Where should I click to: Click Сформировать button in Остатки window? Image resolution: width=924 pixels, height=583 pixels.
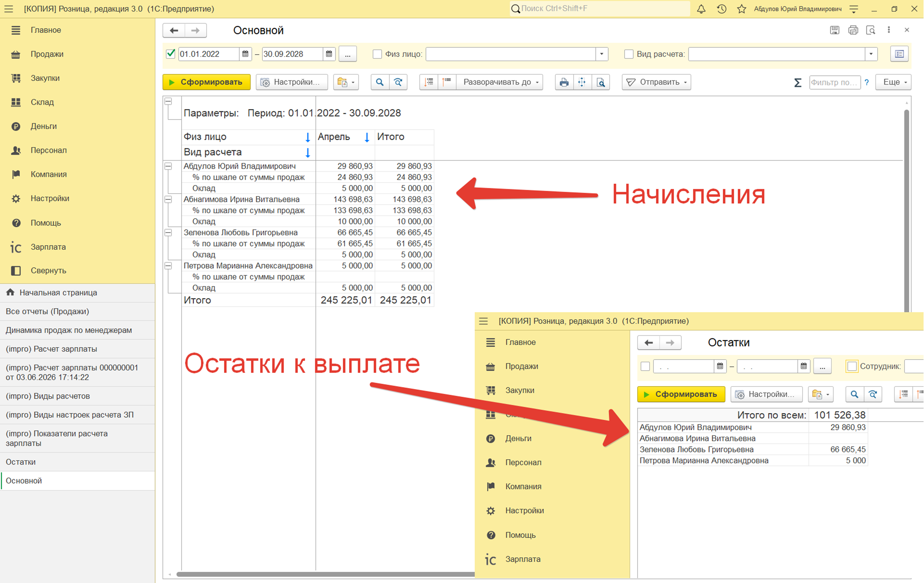(681, 394)
